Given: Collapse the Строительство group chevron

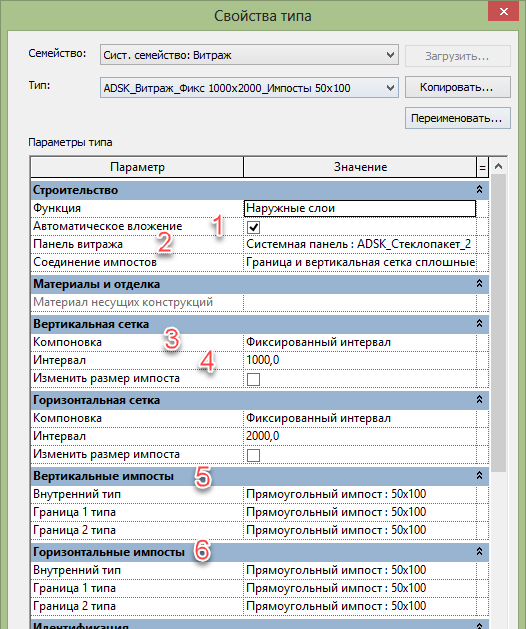Looking at the screenshot, I should coord(479,189).
